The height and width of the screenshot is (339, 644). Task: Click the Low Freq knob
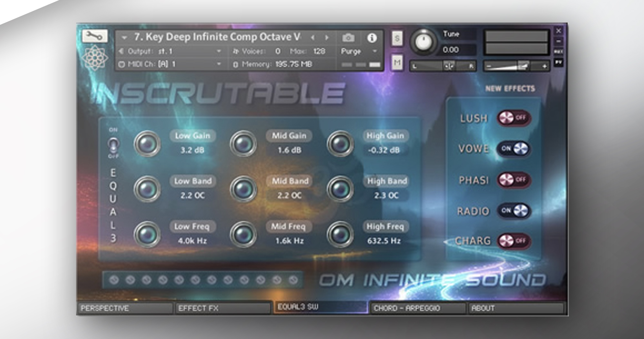[x=147, y=235]
